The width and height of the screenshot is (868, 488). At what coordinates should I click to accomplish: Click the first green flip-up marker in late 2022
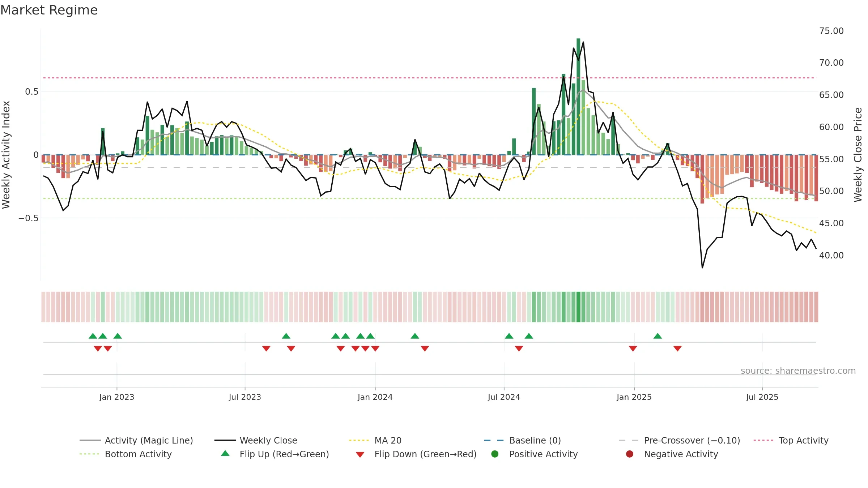click(93, 336)
